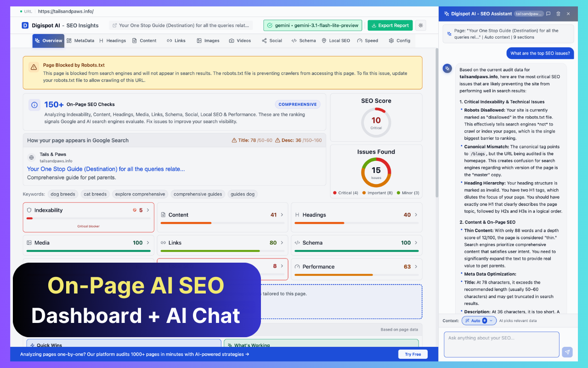This screenshot has height=368, width=588.
Task: Expand the Media score card chevron
Action: pos(148,242)
